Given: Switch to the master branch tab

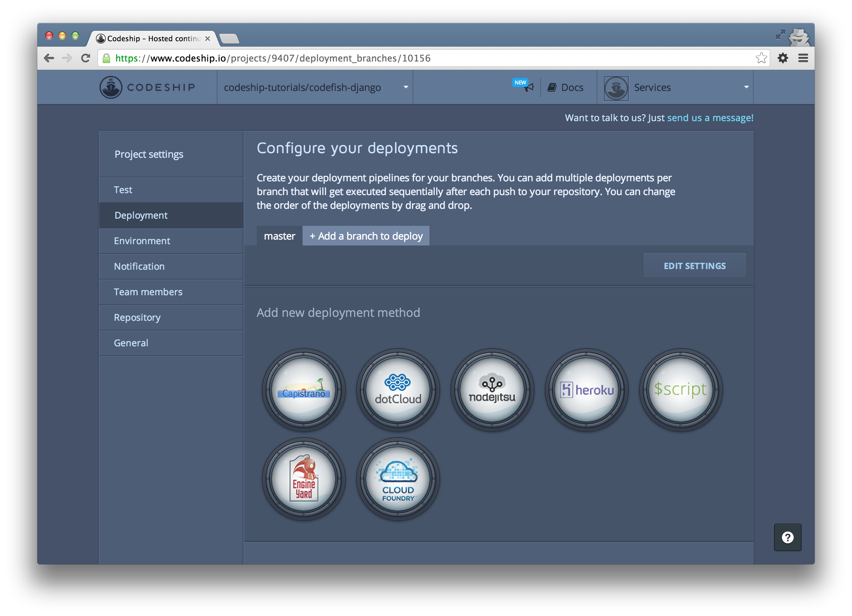Looking at the screenshot, I should 279,236.
